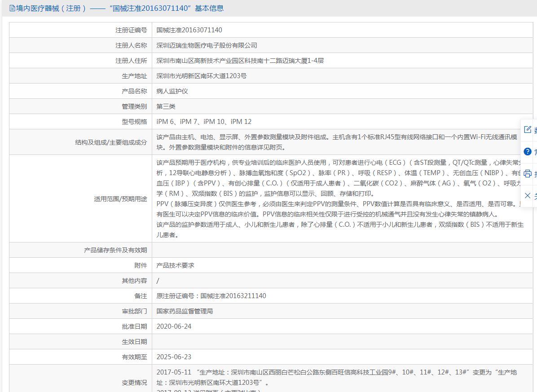Screen dimensions: 537x392
Task: Click the data correction pencil icon
Action: pyautogui.click(x=527, y=129)
